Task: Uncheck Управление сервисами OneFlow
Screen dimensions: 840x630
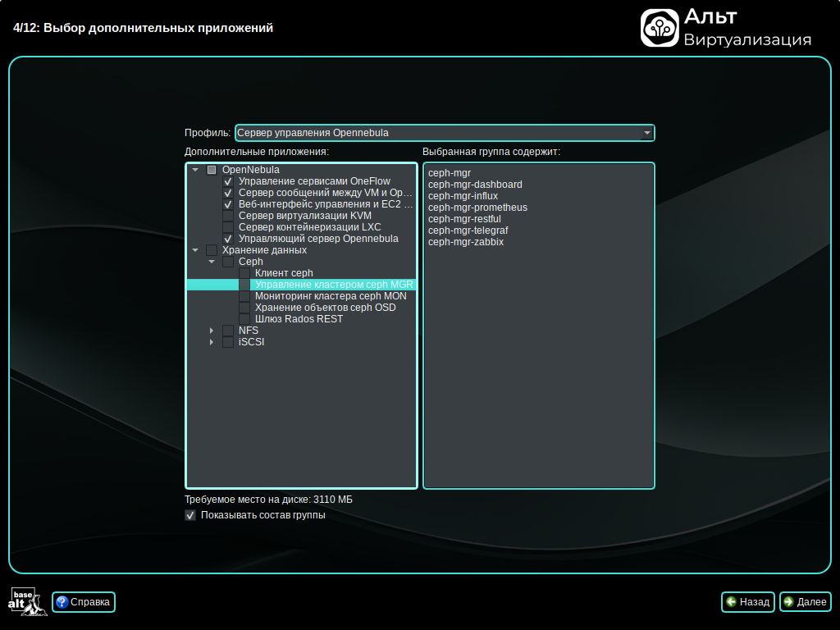Action: click(x=228, y=181)
